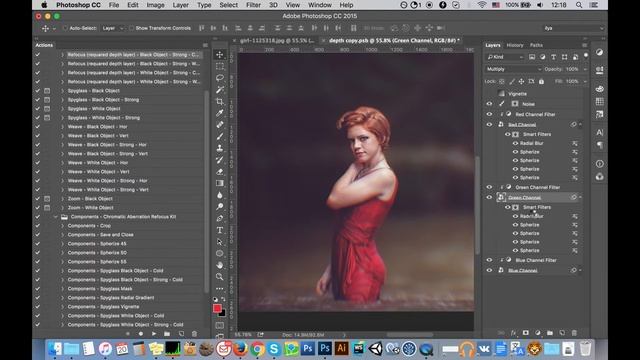This screenshot has width=640, height=360.
Task: Enable Auto-Select checkbox
Action: coord(65,28)
